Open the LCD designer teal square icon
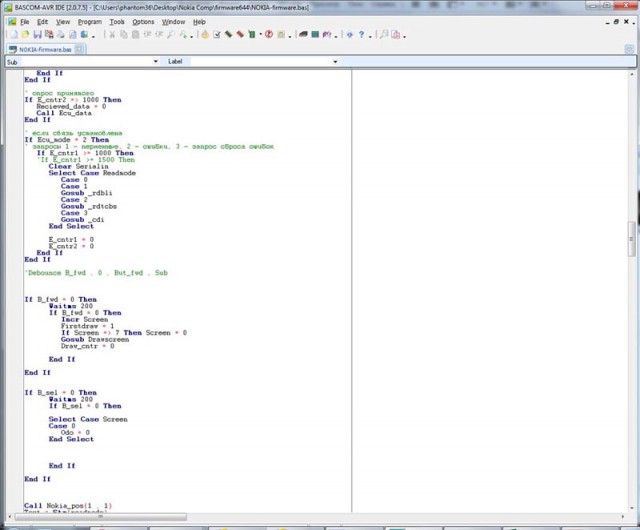This screenshot has height=530, width=640. pyautogui.click(x=315, y=35)
